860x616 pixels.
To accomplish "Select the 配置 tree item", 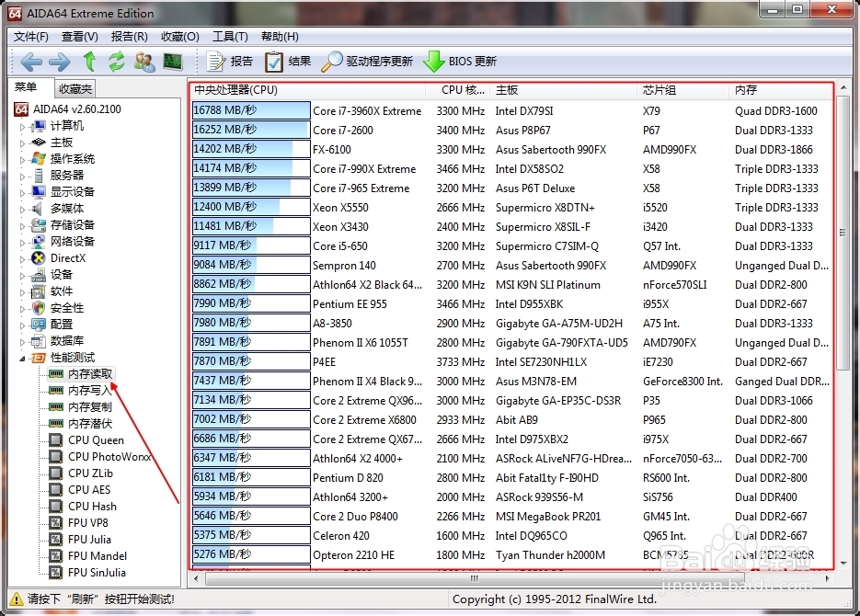I will tap(62, 325).
